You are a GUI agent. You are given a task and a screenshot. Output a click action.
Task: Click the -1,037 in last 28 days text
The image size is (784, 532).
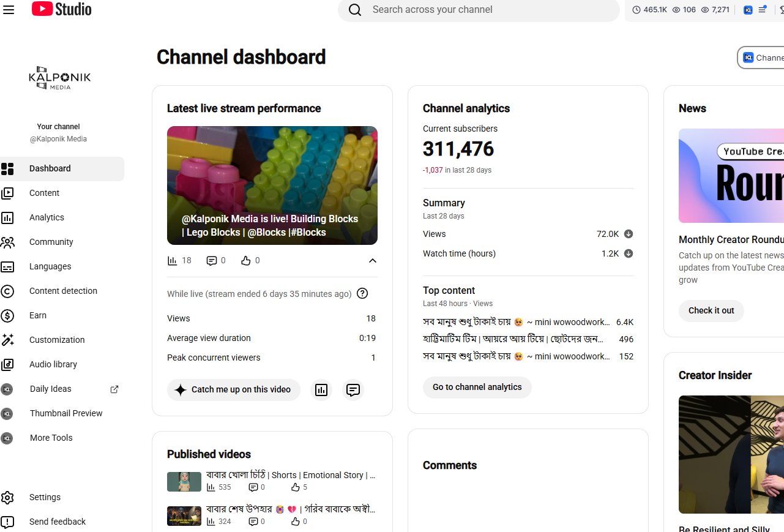click(x=457, y=170)
